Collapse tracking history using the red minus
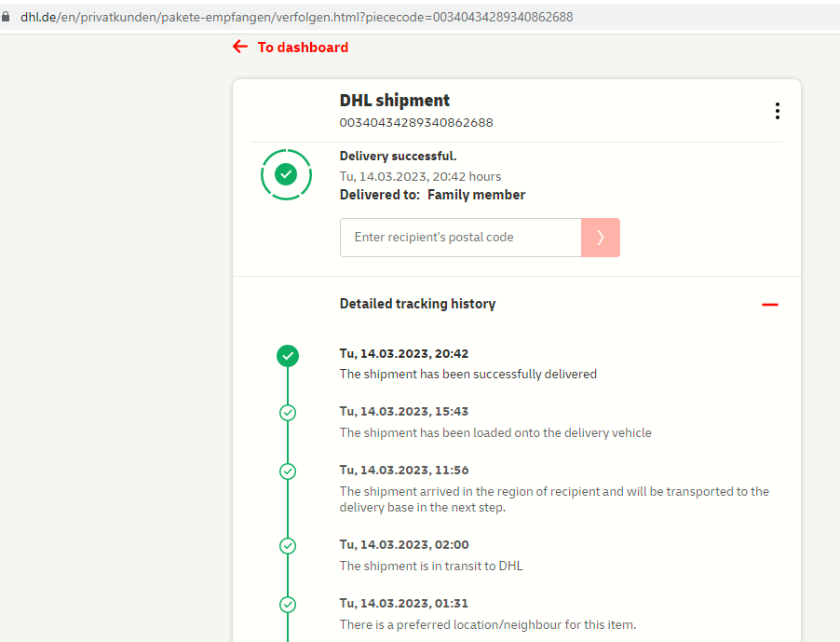Image resolution: width=840 pixels, height=642 pixels. (x=769, y=305)
